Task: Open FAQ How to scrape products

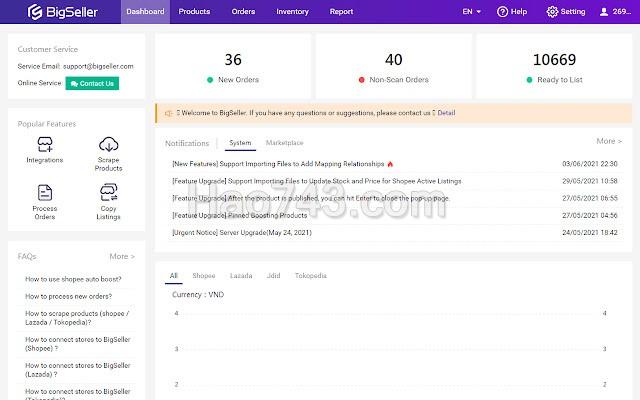Action: pos(77,318)
